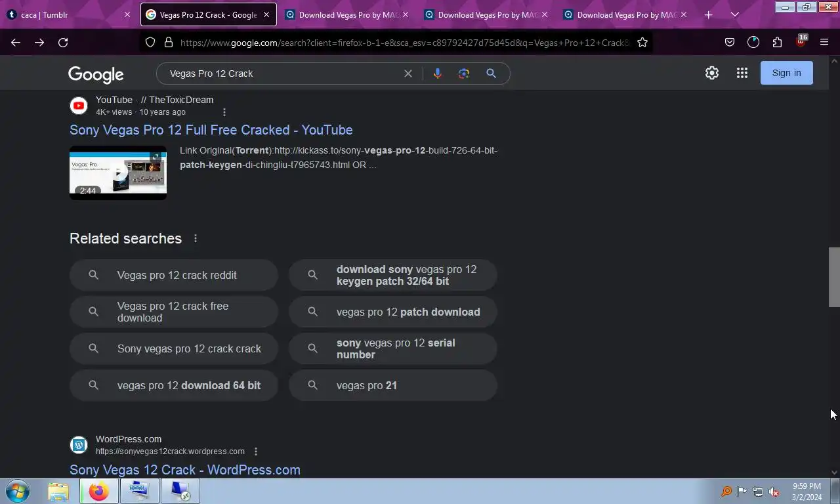This screenshot has width=840, height=504.
Task: Click the page vertical scrollbar thumb
Action: click(834, 277)
